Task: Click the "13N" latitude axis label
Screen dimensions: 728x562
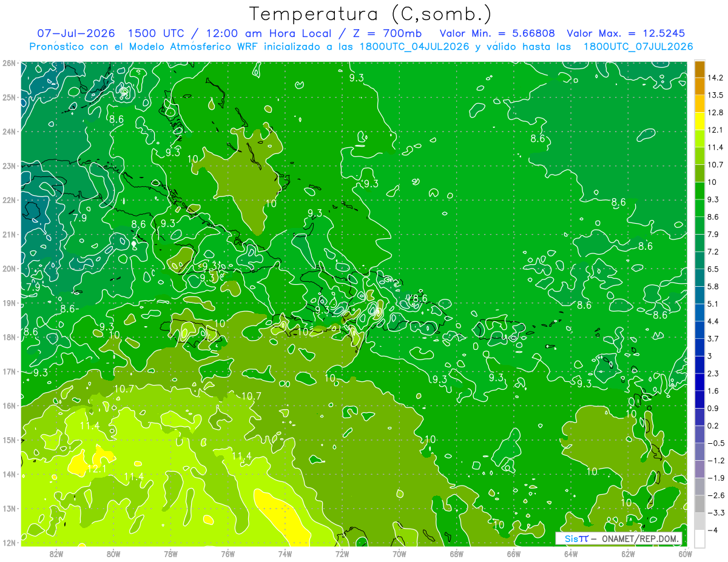Action: pyautogui.click(x=8, y=509)
